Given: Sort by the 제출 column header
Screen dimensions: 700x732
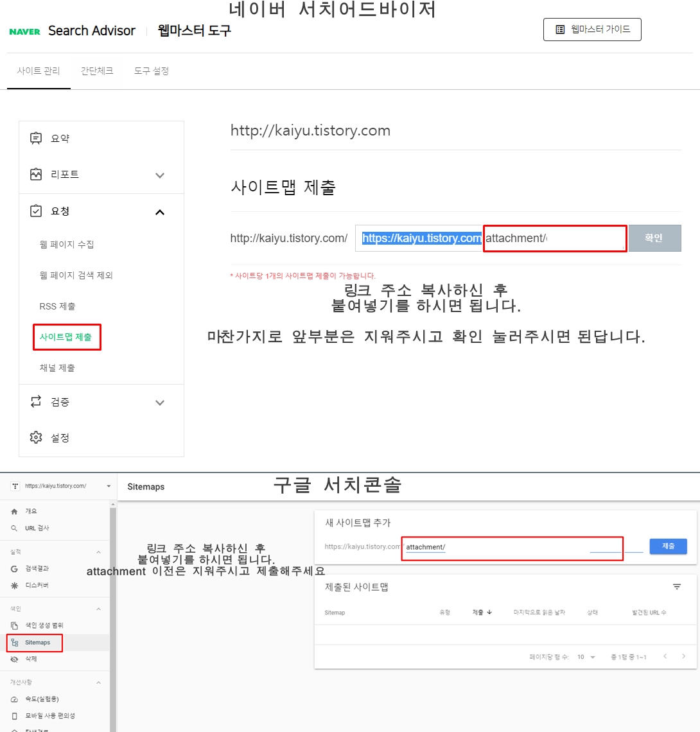Looking at the screenshot, I should click(x=482, y=613).
